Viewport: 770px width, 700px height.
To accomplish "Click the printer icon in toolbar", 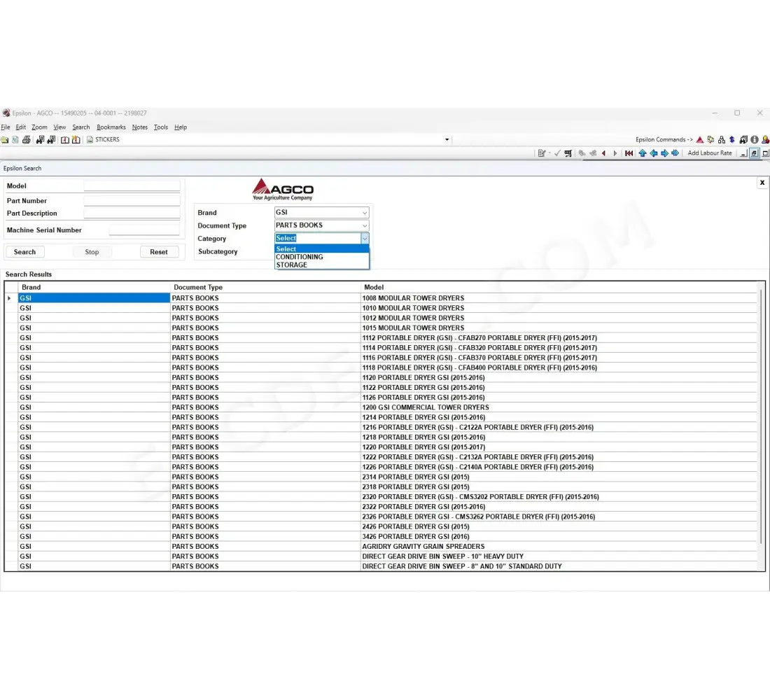I will pos(26,140).
